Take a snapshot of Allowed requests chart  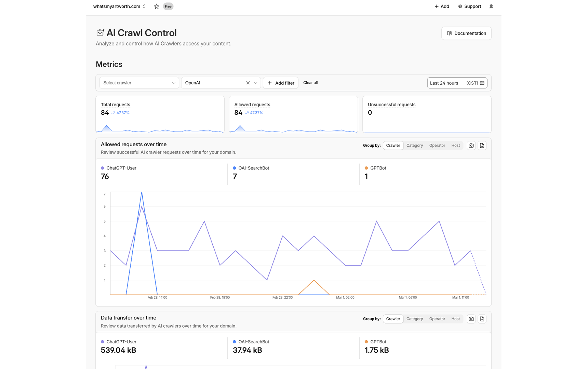click(x=471, y=145)
